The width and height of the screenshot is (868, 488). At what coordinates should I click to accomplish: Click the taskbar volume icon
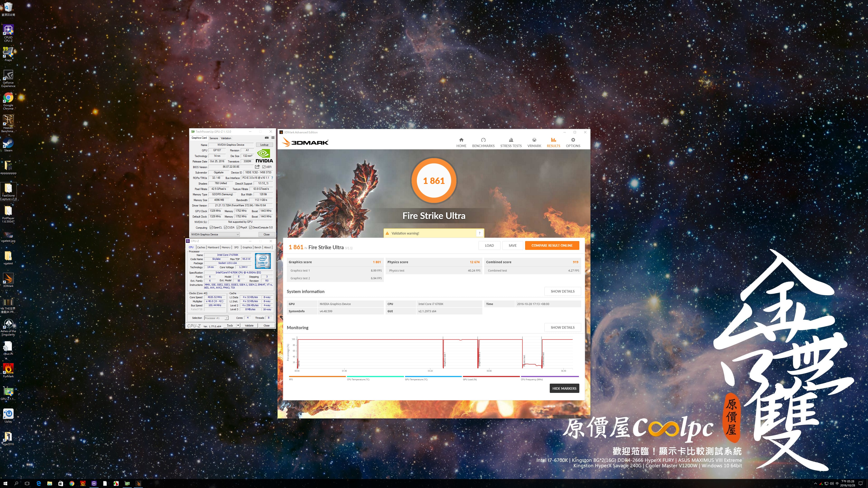(832, 484)
